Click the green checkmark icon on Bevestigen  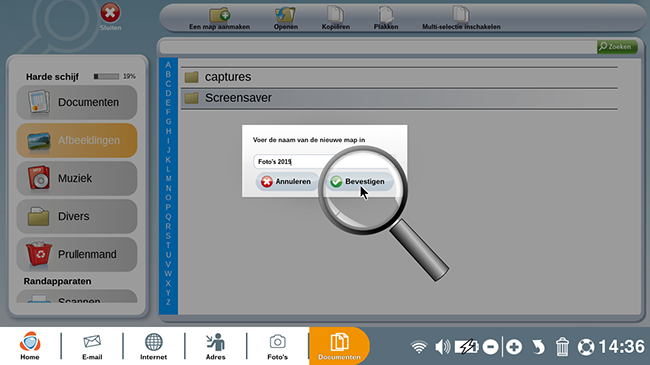(x=336, y=182)
